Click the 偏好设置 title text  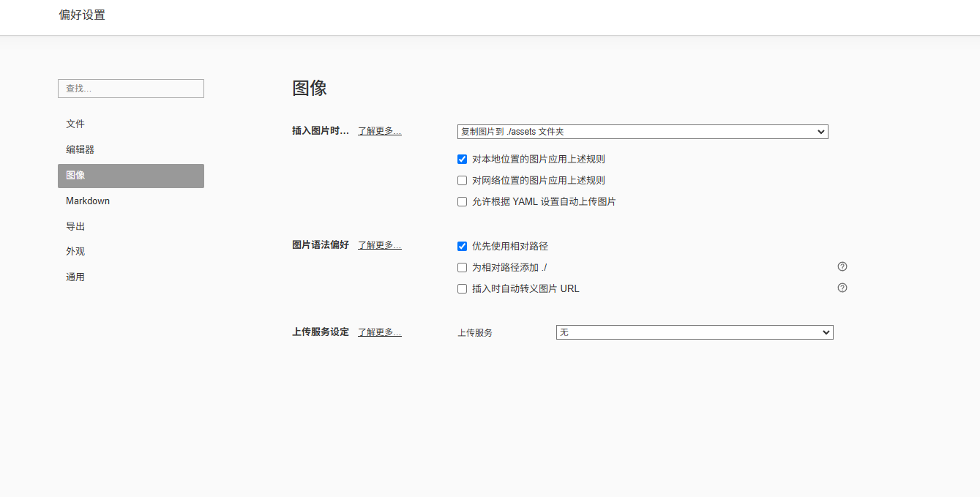[x=82, y=15]
